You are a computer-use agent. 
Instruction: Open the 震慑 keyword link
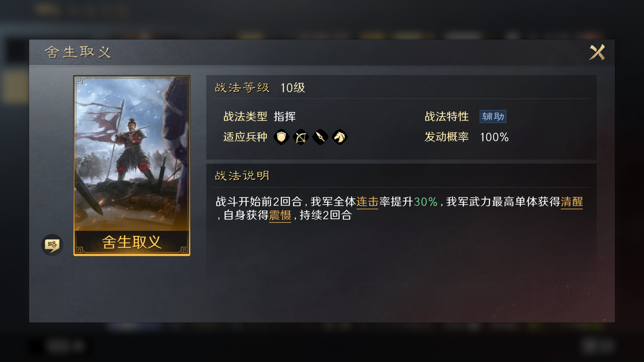(280, 215)
